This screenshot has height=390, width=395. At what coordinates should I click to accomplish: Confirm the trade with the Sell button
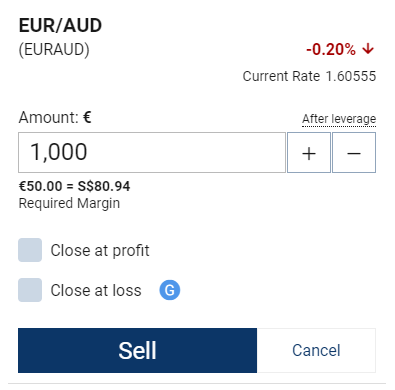[x=137, y=350]
